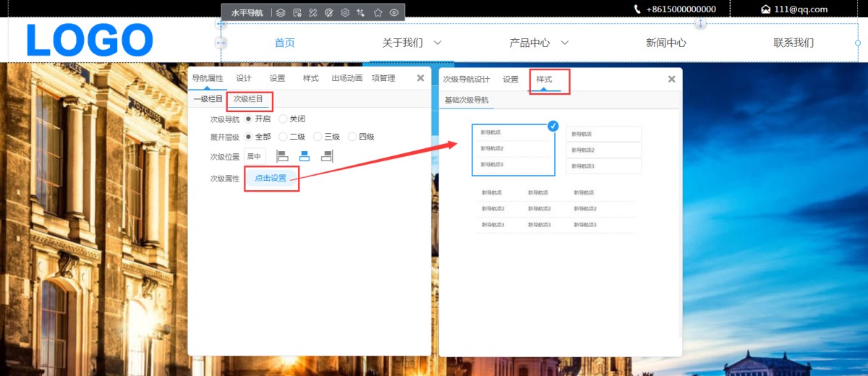Select 四级 radio for 展开层级

click(352, 137)
